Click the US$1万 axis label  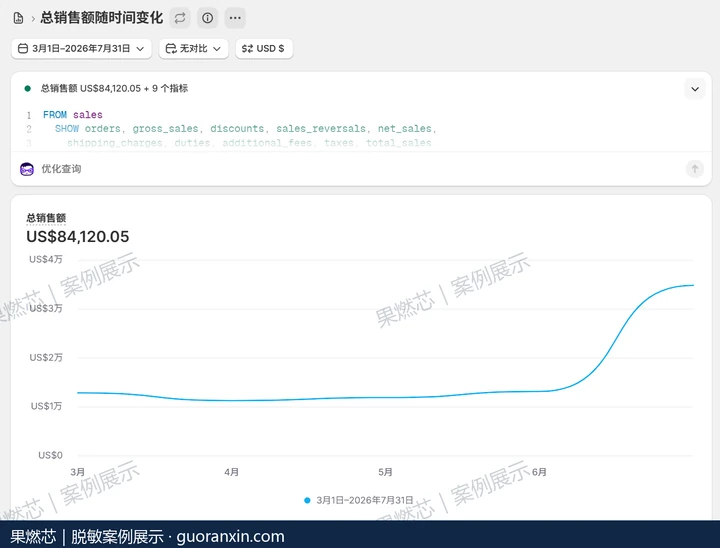tap(46, 406)
